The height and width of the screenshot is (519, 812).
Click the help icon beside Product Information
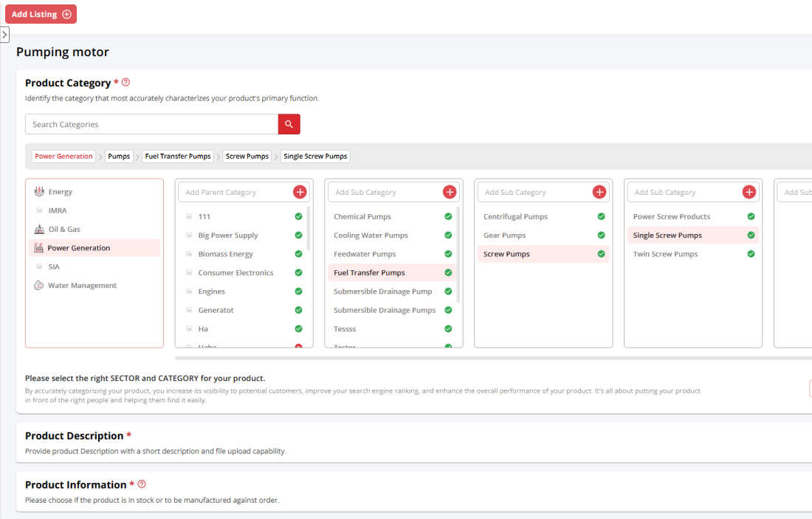(x=142, y=484)
